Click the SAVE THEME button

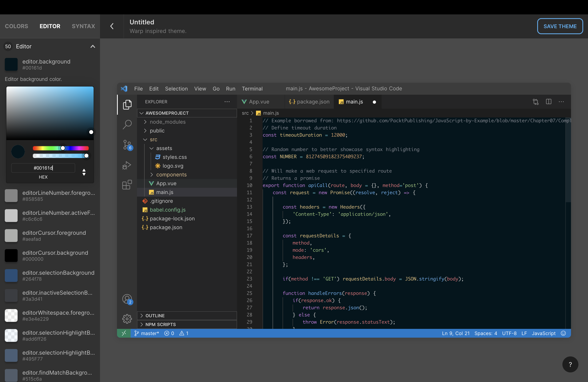pyautogui.click(x=560, y=26)
